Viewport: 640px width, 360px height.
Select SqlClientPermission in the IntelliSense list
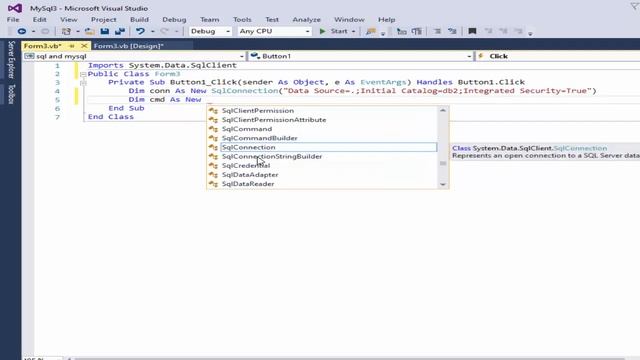[258, 111]
